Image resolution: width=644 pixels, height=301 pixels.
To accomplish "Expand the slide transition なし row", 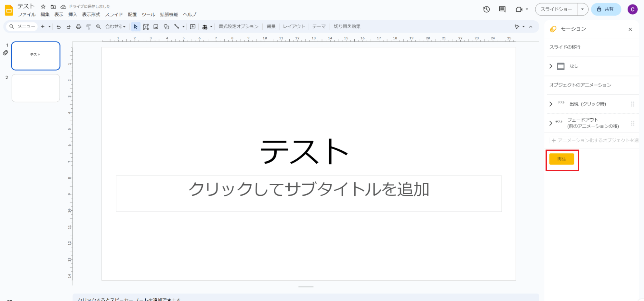I will 551,66.
